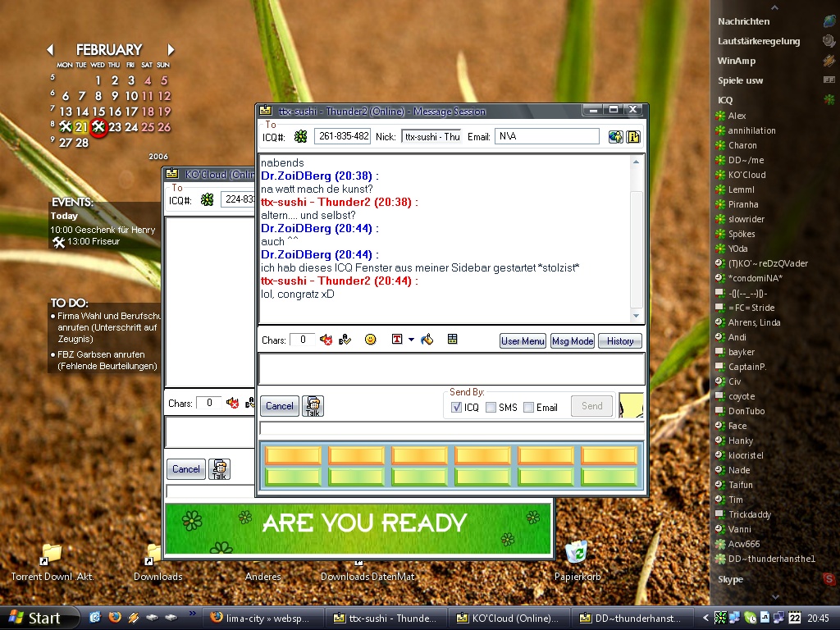
Task: Switch to KO'Cloud taskbar window
Action: tap(509, 618)
